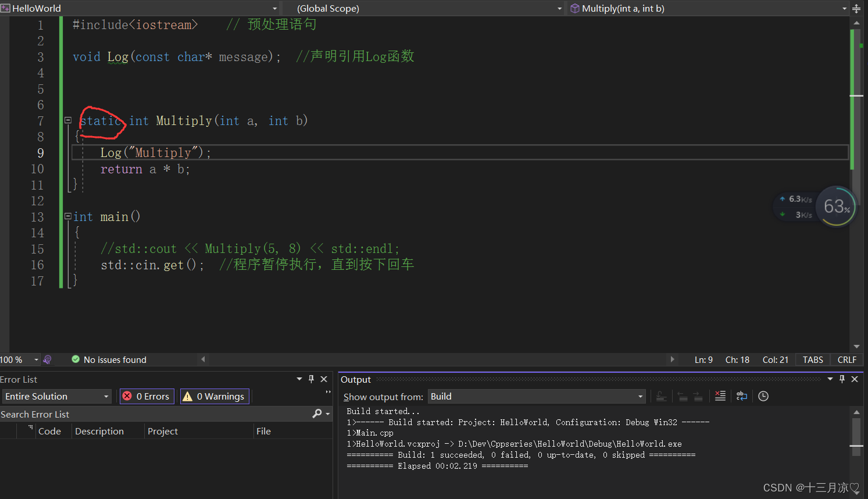This screenshot has height=499, width=868.
Task: Open the Show output from Build dropdown
Action: coord(638,396)
